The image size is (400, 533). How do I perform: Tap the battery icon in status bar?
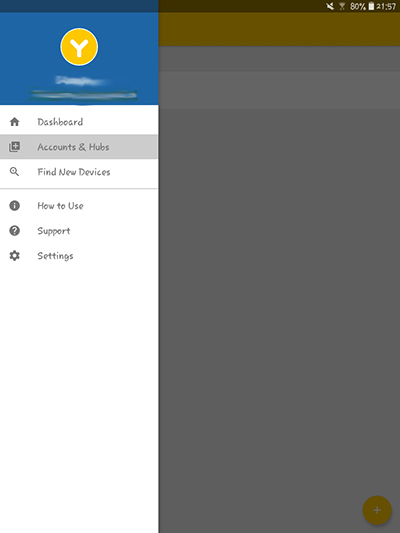click(x=371, y=6)
